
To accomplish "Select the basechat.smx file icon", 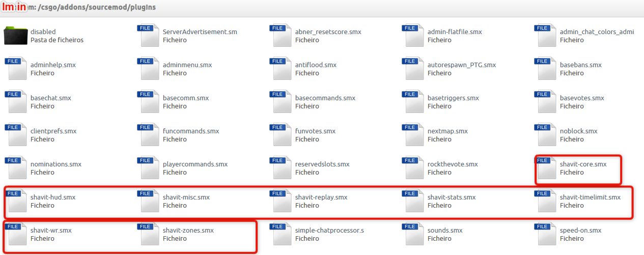I will pyautogui.click(x=16, y=102).
